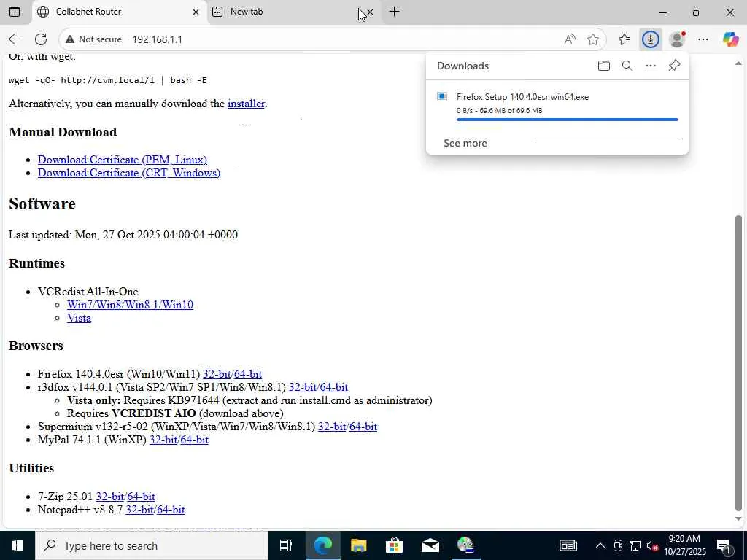Click the installer link

click(246, 104)
